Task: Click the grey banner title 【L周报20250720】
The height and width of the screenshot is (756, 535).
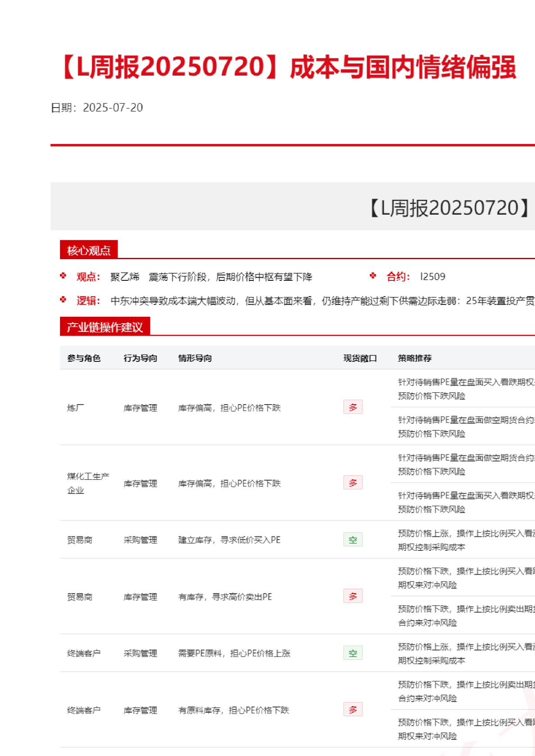Action: pos(450,208)
